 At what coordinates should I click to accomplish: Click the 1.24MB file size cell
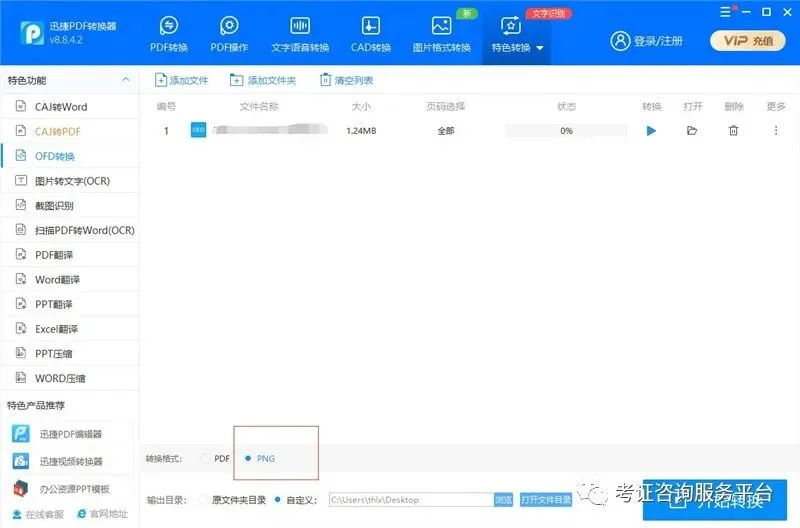point(361,131)
